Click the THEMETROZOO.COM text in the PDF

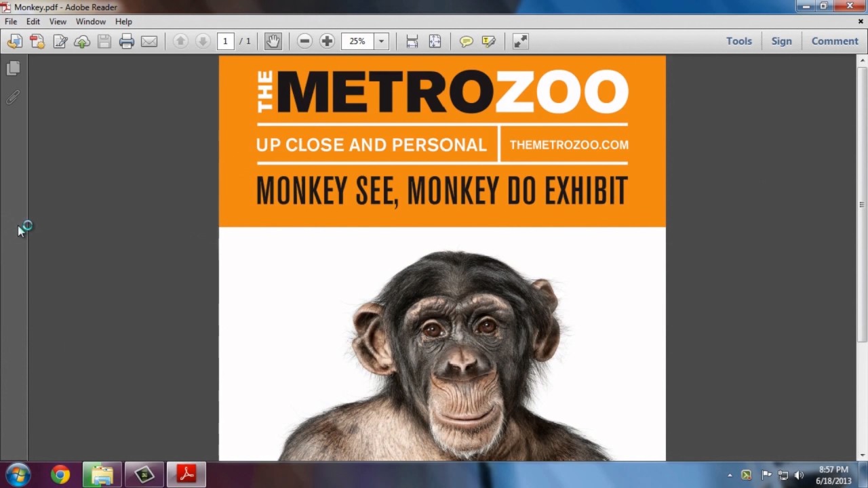tap(569, 144)
